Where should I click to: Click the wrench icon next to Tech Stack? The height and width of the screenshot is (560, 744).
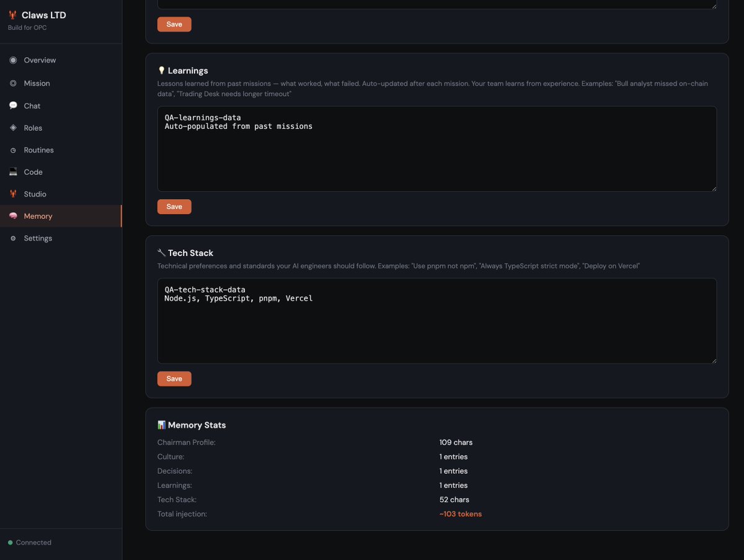pyautogui.click(x=161, y=253)
